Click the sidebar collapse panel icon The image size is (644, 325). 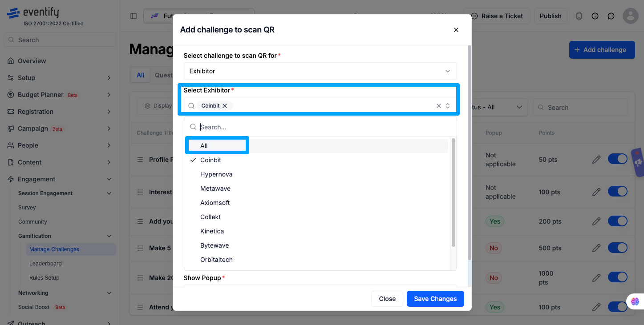134,16
